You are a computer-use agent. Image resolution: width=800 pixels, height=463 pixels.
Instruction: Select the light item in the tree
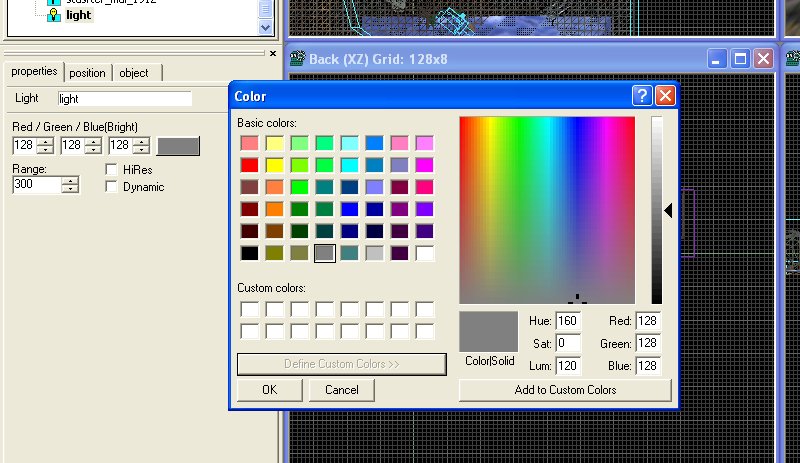(x=78, y=15)
